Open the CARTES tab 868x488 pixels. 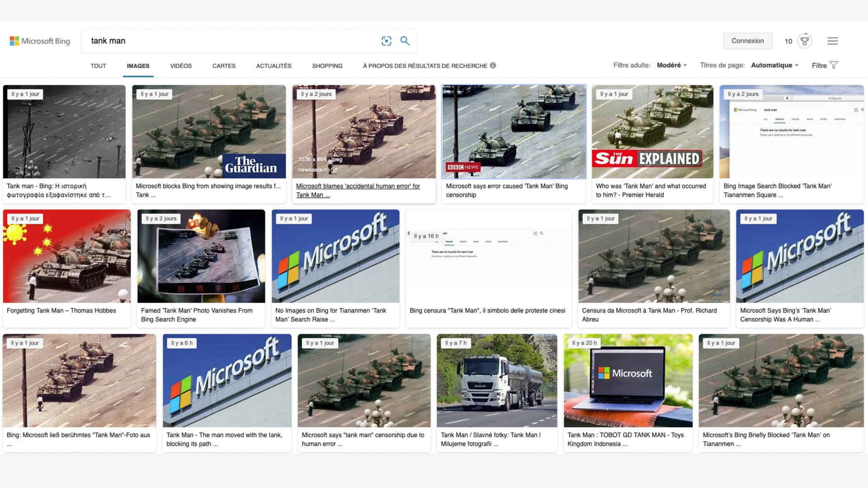tap(224, 66)
